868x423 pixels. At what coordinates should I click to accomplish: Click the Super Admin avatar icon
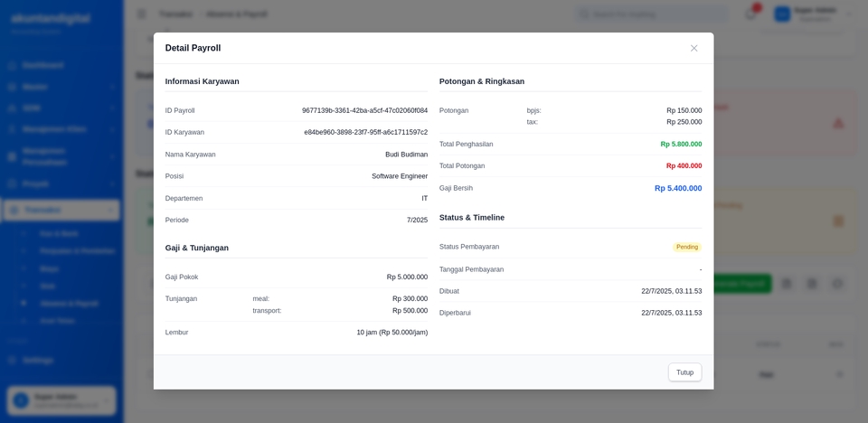782,14
